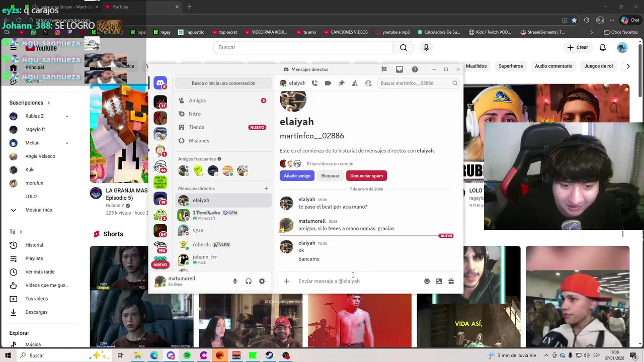Bookmark page with Chrome star icon

click(x=574, y=20)
